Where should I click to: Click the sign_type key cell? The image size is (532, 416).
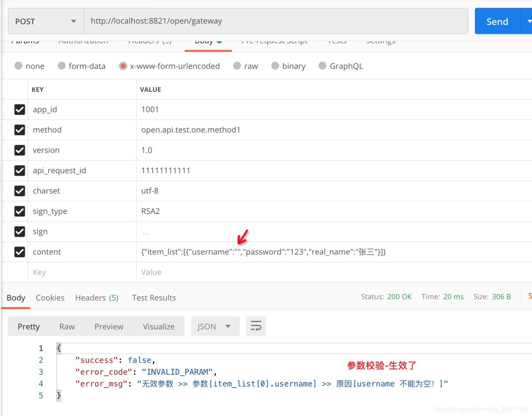(82, 211)
